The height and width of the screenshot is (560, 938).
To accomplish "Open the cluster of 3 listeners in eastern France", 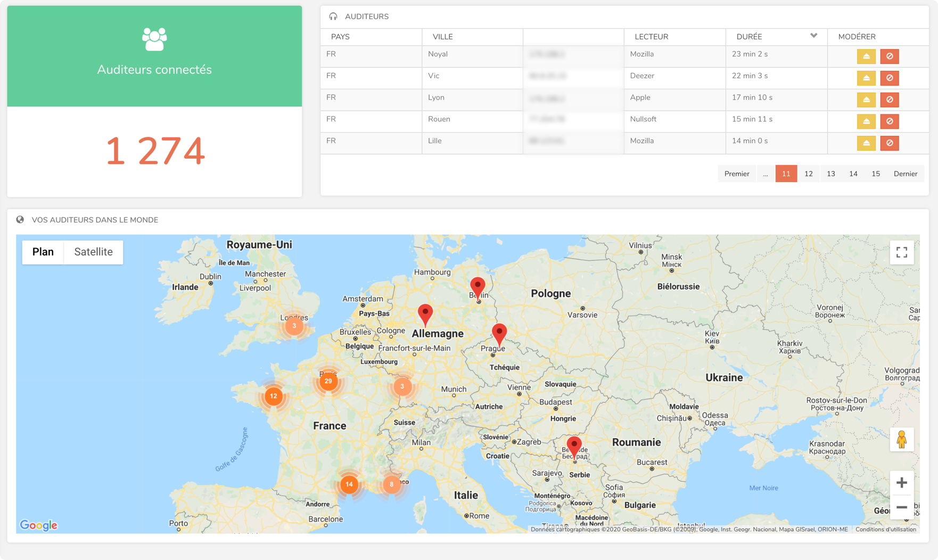I will 402,386.
